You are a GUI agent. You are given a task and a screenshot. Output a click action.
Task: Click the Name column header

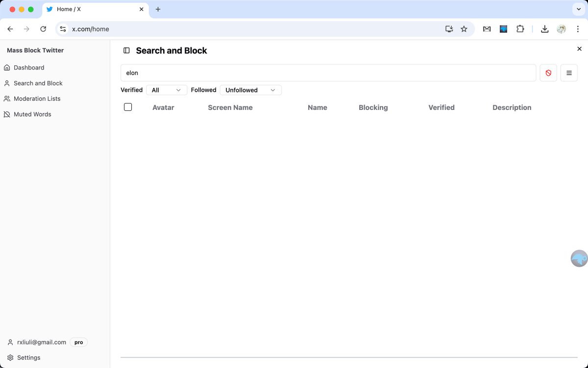coord(318,107)
